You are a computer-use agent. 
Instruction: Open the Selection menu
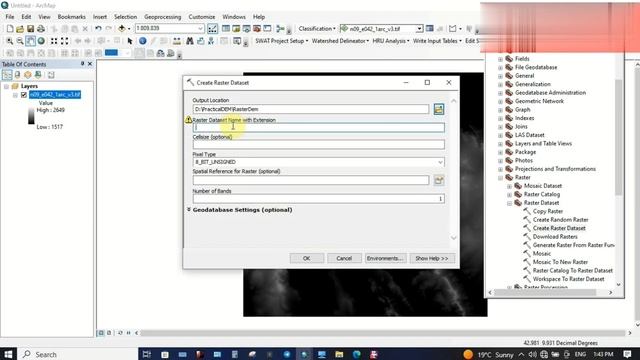[x=125, y=17]
